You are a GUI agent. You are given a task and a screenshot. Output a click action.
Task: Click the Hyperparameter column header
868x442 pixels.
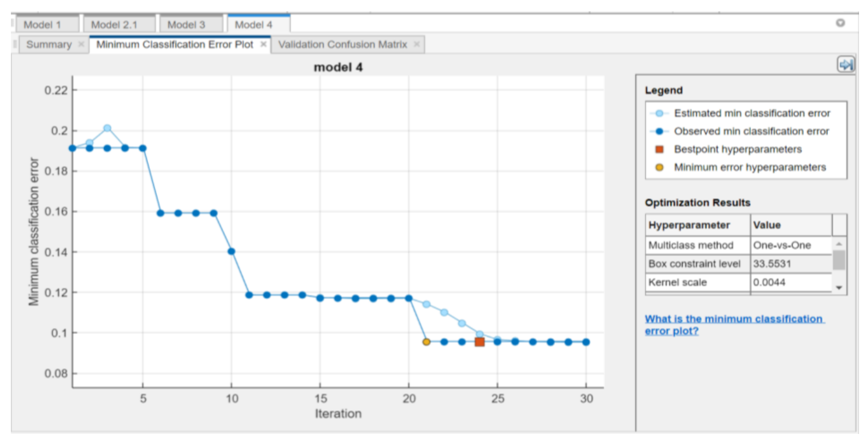pyautogui.click(x=690, y=225)
